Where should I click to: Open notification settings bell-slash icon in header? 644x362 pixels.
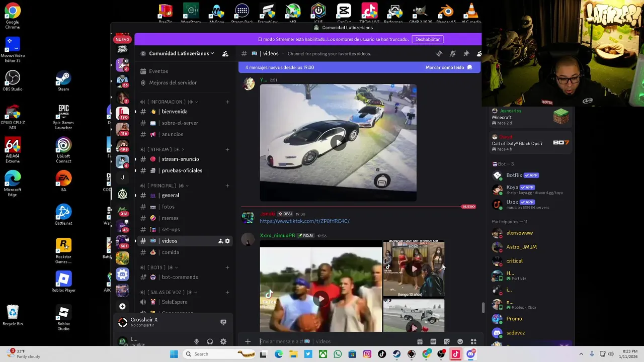(453, 54)
